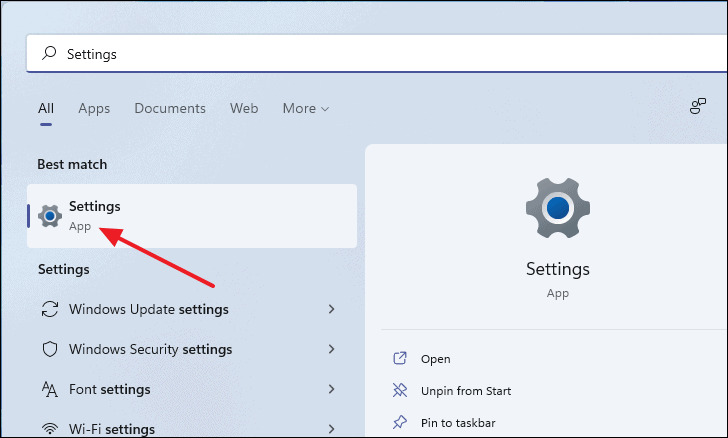The width and height of the screenshot is (728, 438).
Task: Select the Web tab
Action: pyautogui.click(x=244, y=108)
